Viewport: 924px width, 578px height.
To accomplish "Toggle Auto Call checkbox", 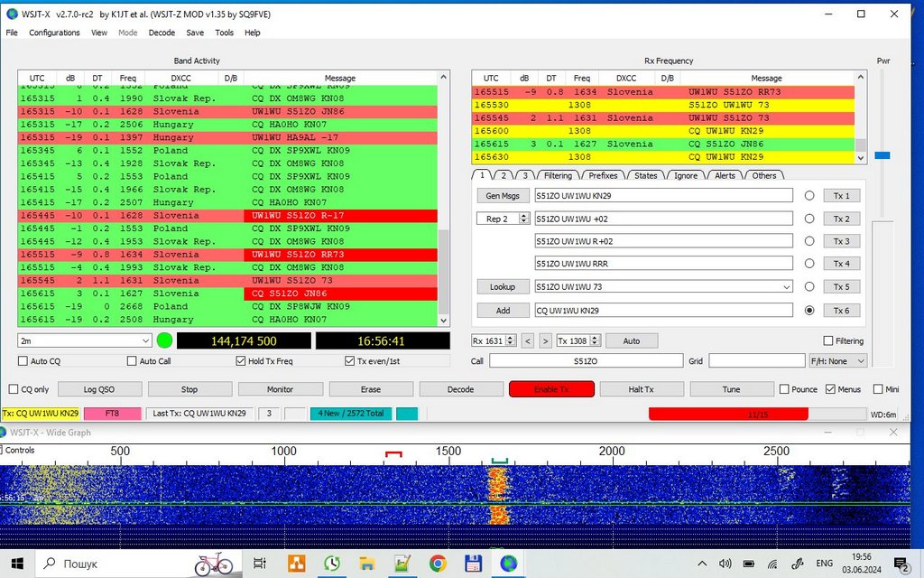I will (132, 361).
